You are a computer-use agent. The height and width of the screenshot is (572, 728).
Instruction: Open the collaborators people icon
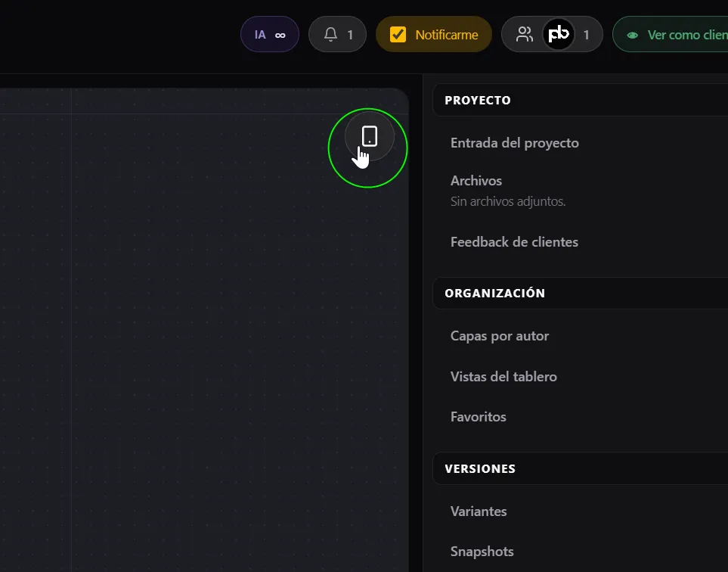[525, 34]
